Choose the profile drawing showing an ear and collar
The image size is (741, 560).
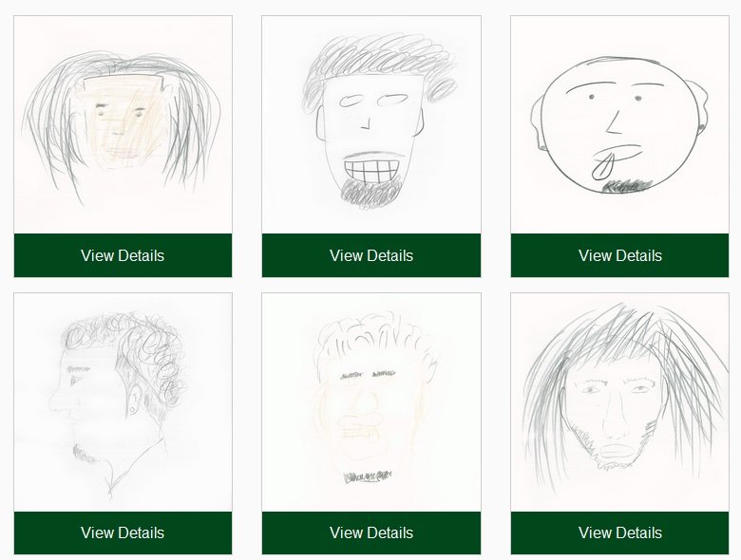tap(123, 401)
